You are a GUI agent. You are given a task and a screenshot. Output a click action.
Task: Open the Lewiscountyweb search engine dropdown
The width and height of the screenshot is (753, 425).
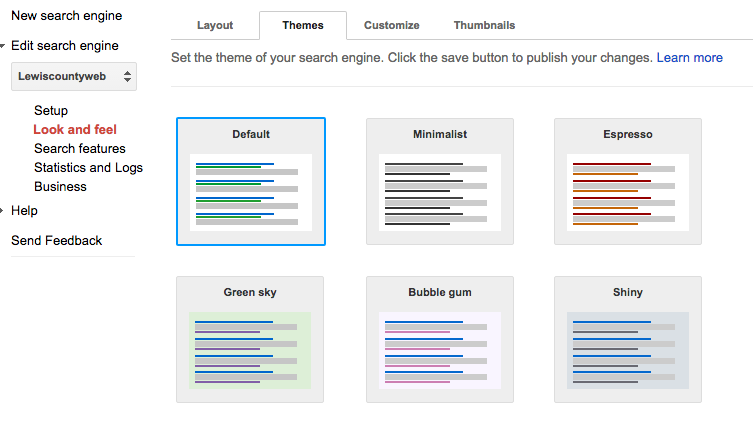[74, 76]
